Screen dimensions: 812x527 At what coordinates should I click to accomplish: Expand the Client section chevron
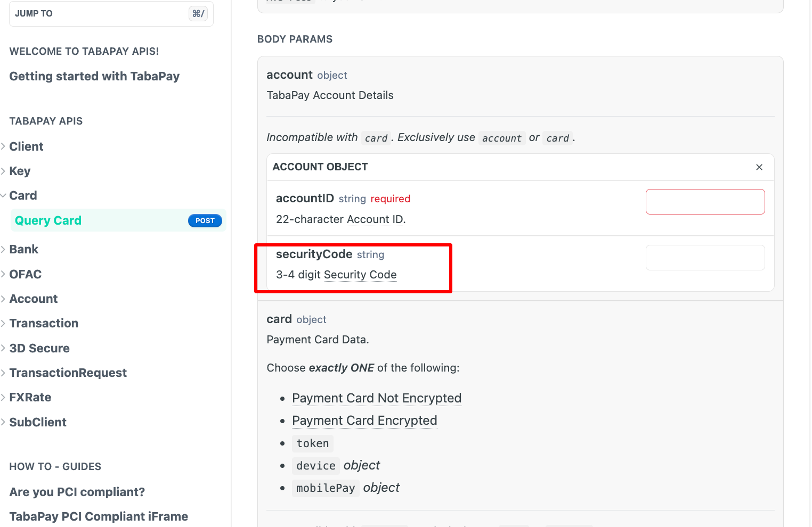coord(3,146)
